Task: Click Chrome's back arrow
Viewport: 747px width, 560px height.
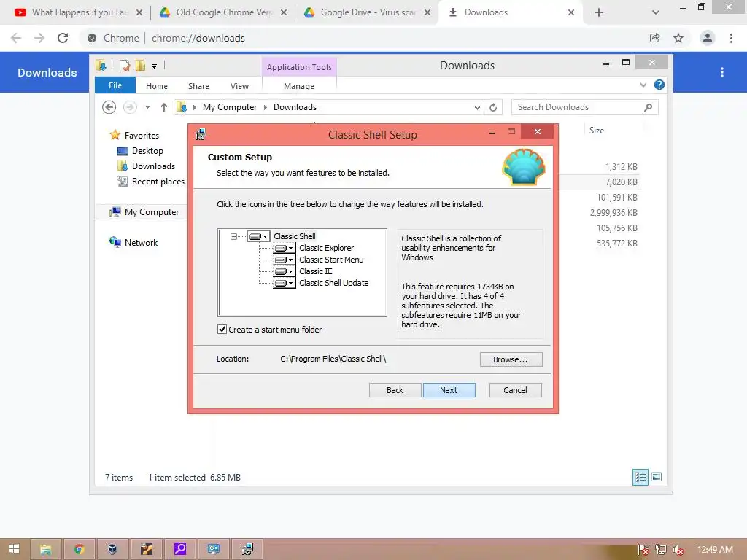Action: click(16, 38)
